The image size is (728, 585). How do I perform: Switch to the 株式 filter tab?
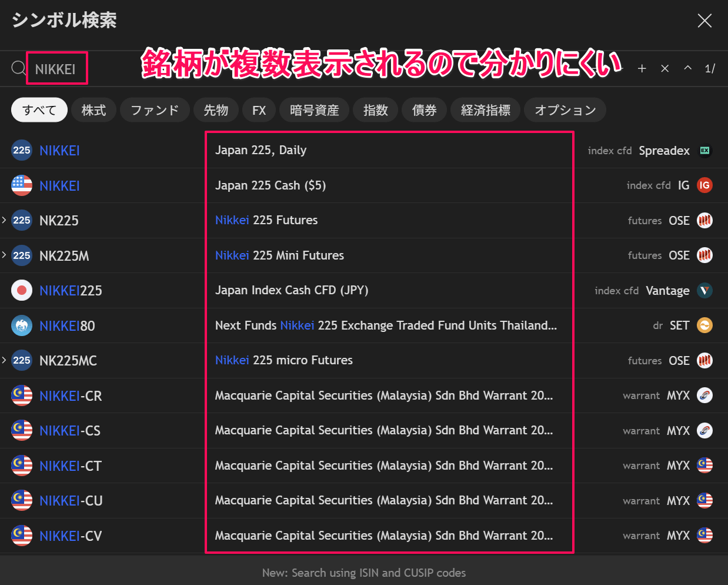click(x=93, y=110)
